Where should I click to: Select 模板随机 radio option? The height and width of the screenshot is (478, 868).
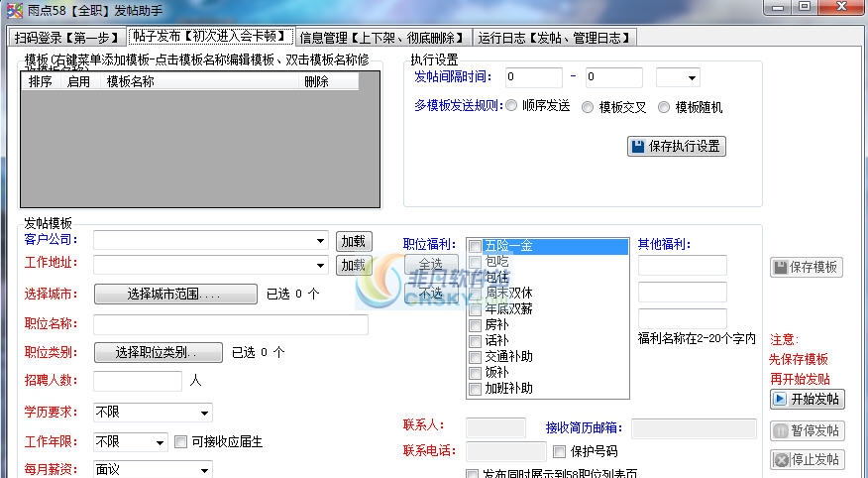664,107
